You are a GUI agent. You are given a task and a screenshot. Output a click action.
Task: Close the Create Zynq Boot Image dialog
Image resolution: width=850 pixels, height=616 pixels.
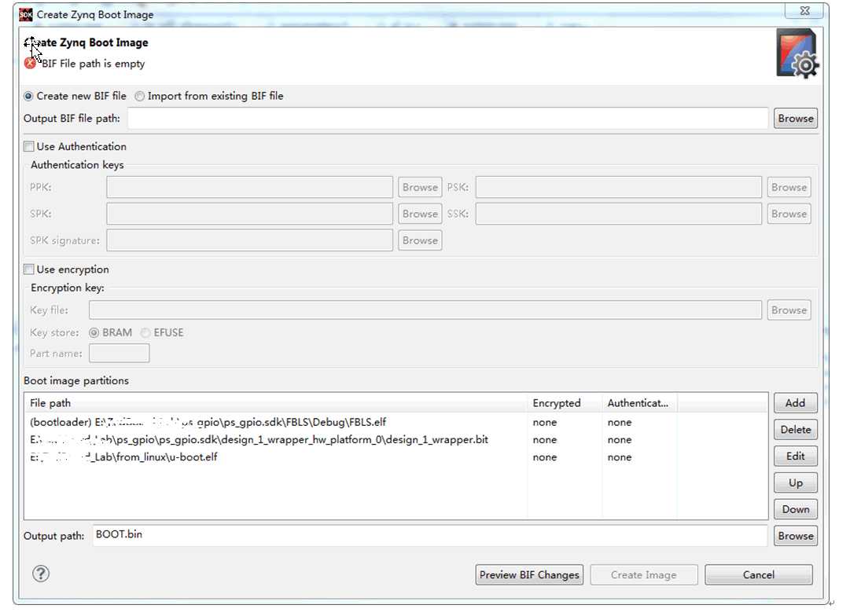tap(805, 10)
